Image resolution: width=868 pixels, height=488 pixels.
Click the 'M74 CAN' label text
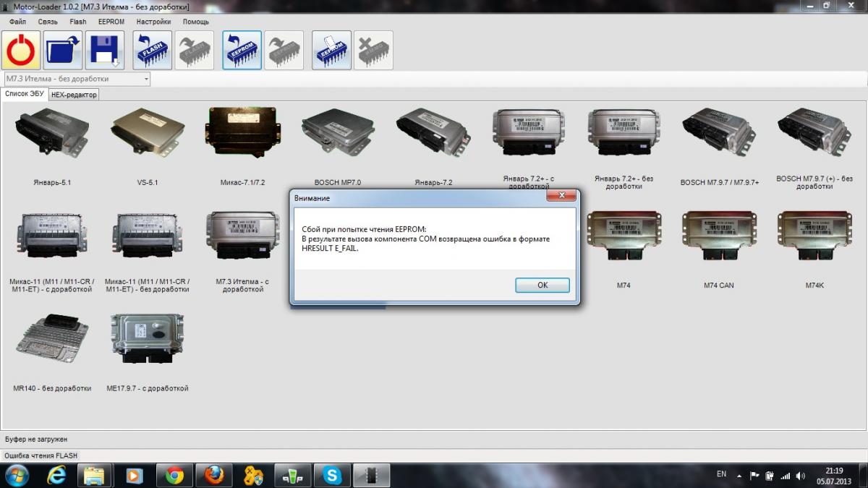[x=718, y=286]
